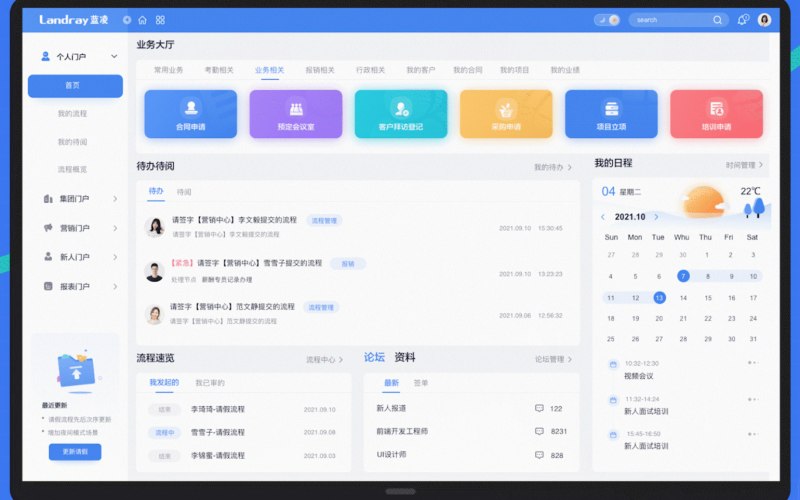Viewport: 800px width, 500px height.
Task: Select 首页 in the sidebar
Action: pos(75,86)
